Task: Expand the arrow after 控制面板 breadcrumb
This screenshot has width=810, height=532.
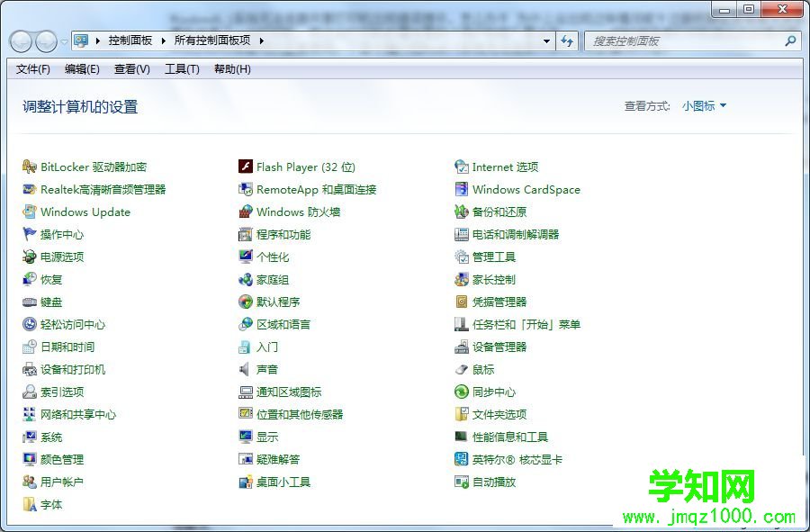Action: pyautogui.click(x=163, y=41)
